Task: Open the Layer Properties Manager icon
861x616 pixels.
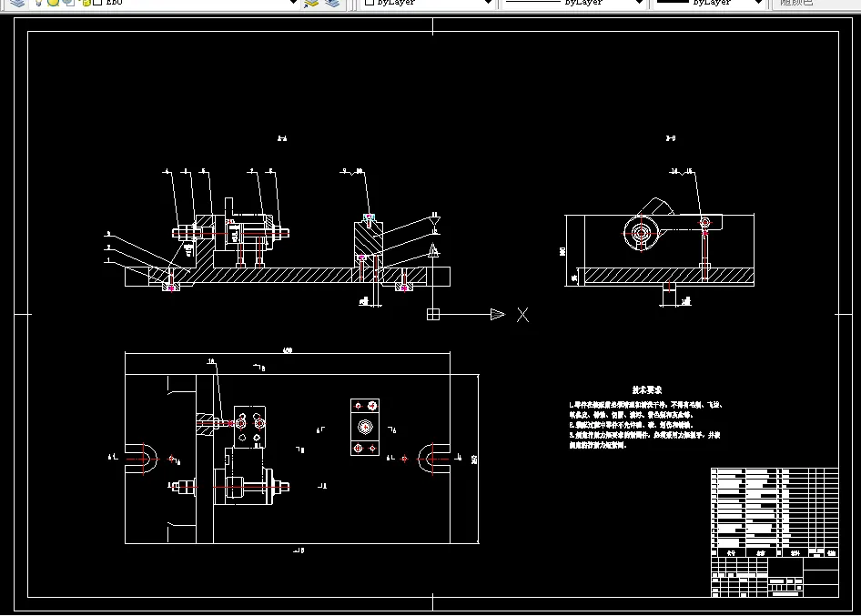Action: pyautogui.click(x=17, y=3)
